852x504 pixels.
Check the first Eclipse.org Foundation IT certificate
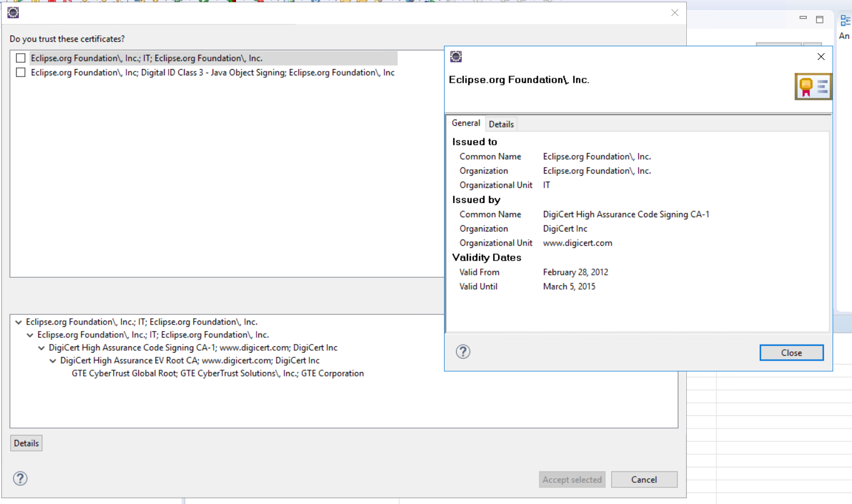pyautogui.click(x=21, y=58)
